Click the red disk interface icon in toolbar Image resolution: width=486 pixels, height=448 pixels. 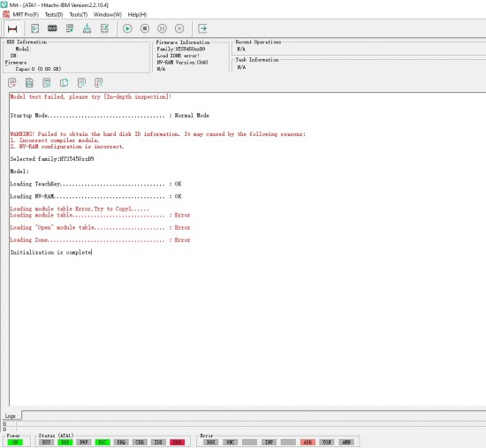click(x=12, y=29)
